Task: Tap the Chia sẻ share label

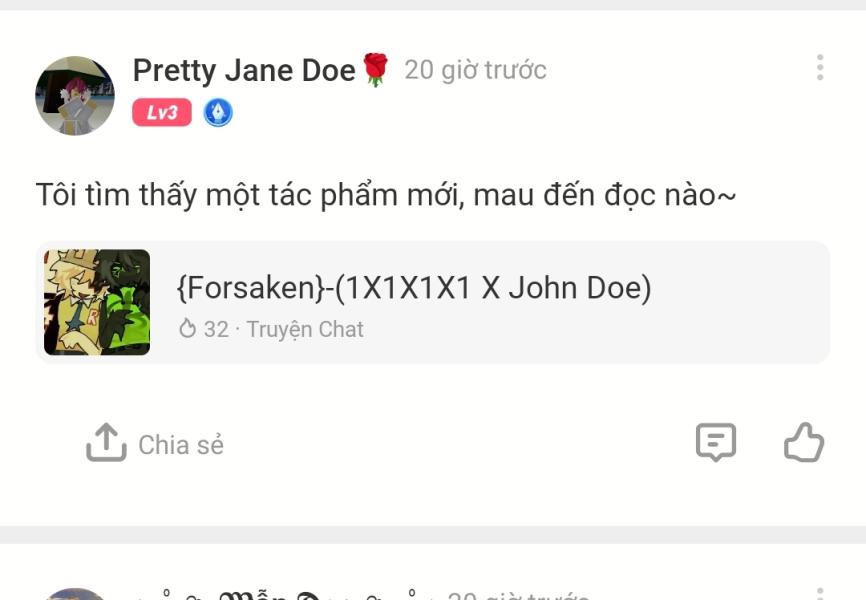Action: 181,445
